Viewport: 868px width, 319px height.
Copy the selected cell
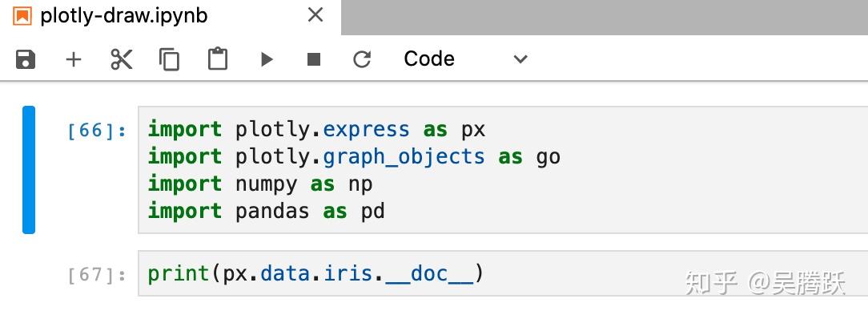170,59
